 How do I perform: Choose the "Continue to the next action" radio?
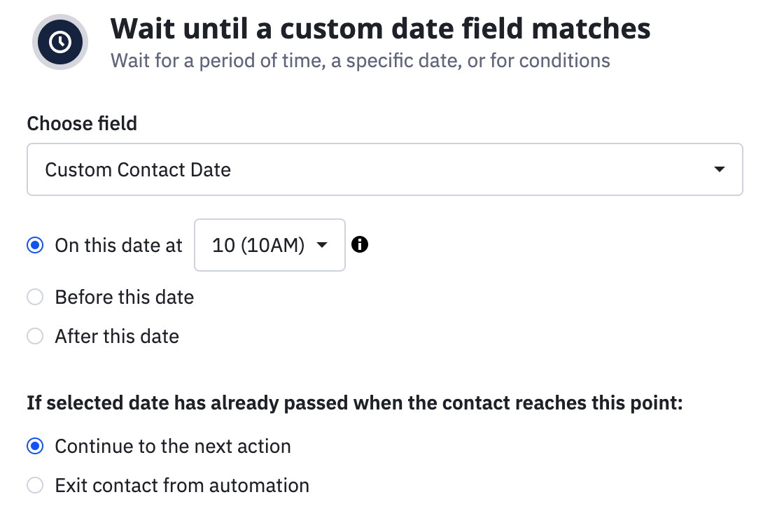35,446
